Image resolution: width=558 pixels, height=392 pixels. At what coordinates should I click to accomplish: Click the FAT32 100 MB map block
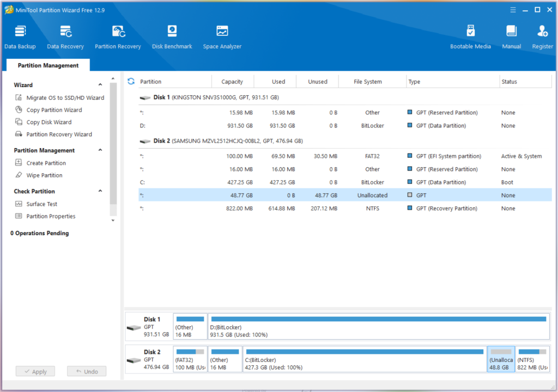pos(190,359)
